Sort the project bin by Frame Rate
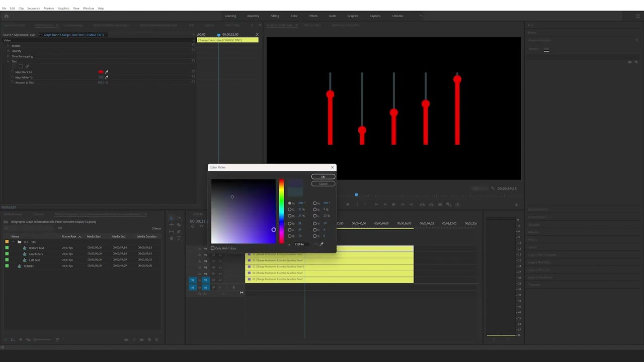Viewport: 644px width, 362px height. pyautogui.click(x=69, y=236)
